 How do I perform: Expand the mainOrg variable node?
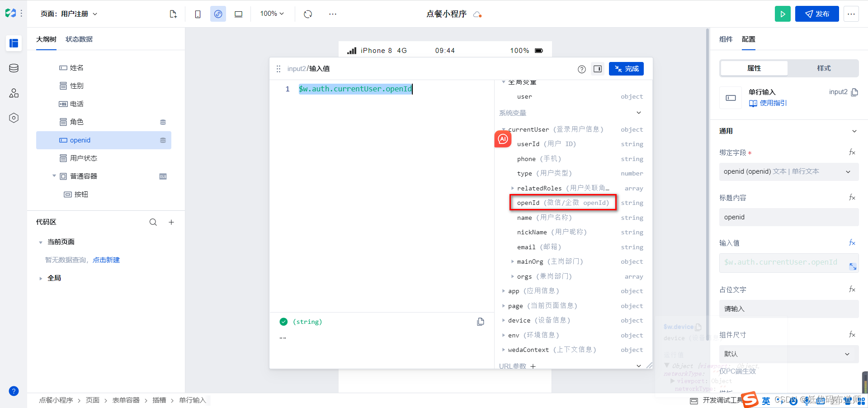point(512,261)
